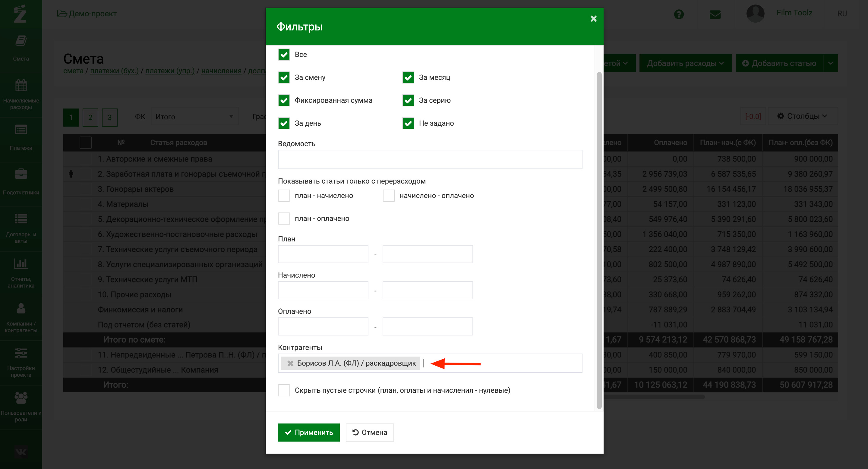The image size is (868, 469).
Task: Click the VK icon in the sidebar
Action: coord(21,452)
